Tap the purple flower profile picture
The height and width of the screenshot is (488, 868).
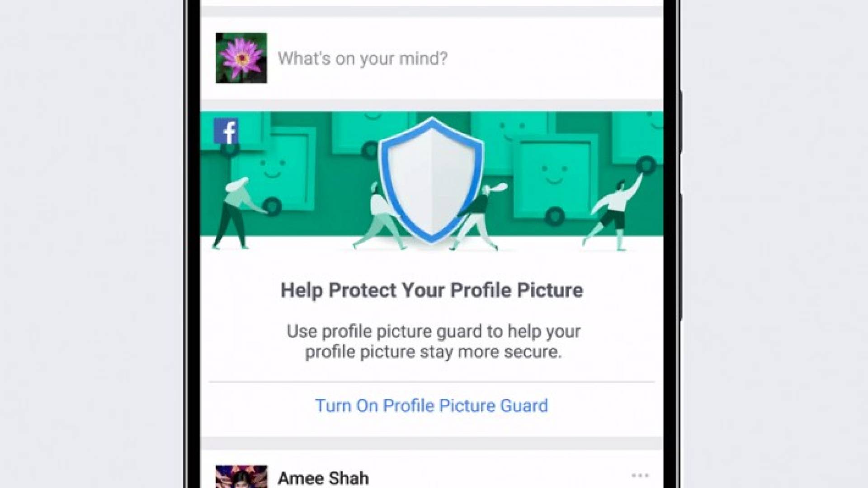click(241, 58)
